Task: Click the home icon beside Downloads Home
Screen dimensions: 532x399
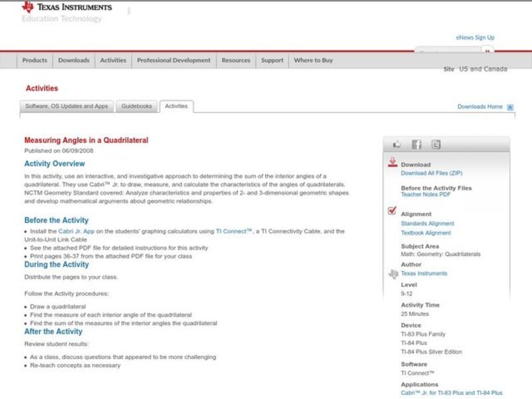Action: coord(510,107)
